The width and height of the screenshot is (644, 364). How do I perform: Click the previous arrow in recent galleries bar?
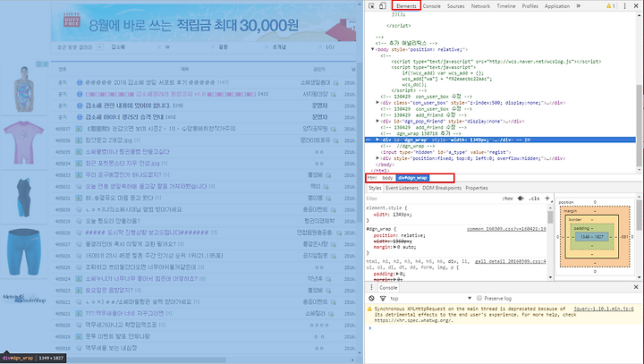[x=100, y=47]
